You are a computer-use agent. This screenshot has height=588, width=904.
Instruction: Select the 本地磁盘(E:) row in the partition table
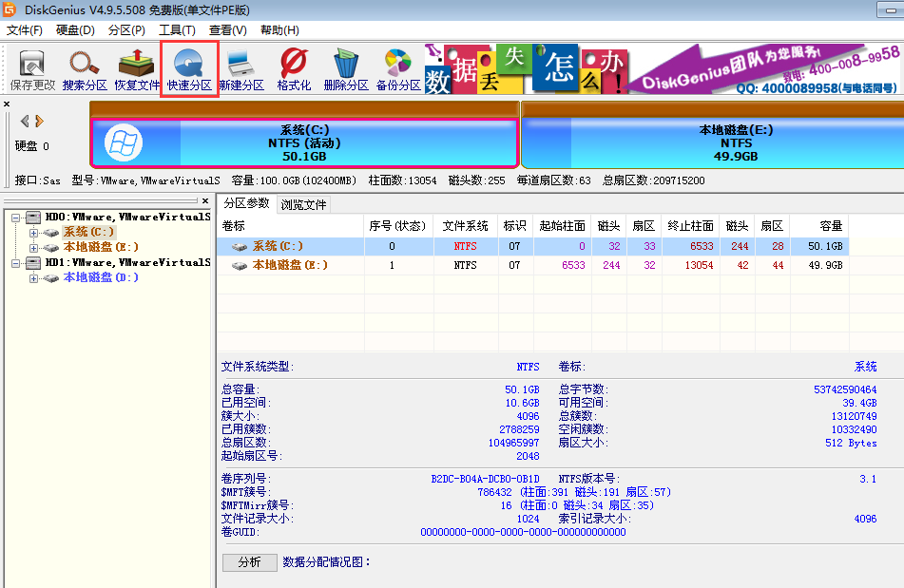tap(290, 265)
